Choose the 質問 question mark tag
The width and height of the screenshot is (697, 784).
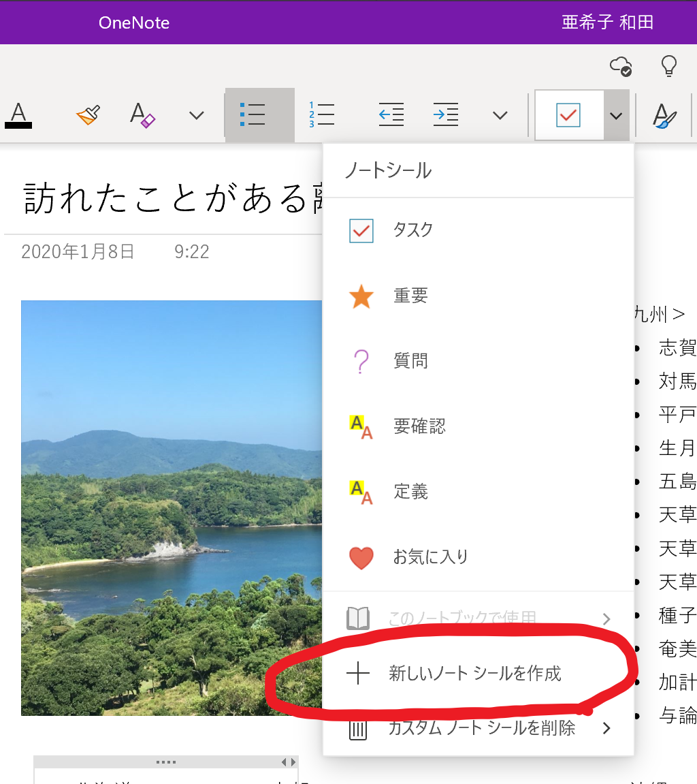(x=410, y=361)
